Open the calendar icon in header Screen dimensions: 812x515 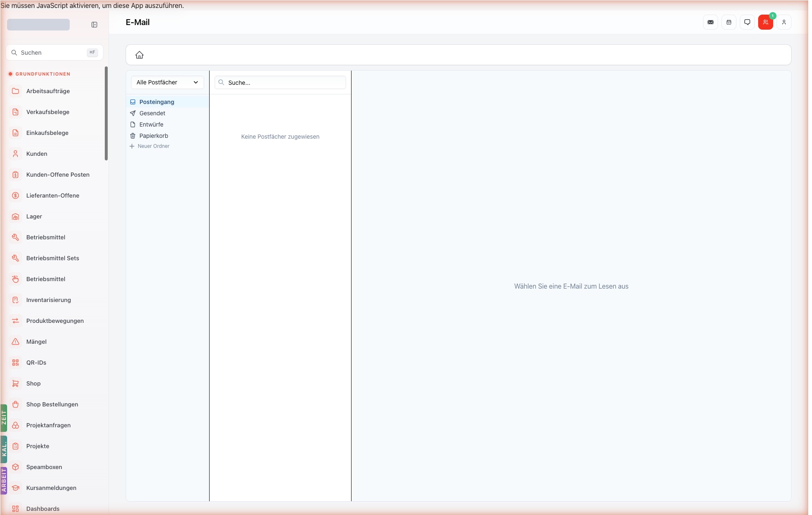click(x=729, y=22)
